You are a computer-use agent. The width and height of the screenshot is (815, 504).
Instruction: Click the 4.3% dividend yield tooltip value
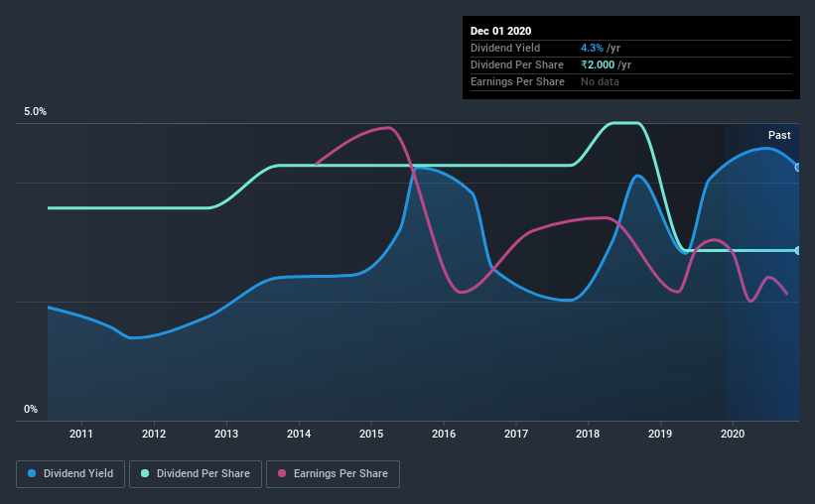tap(592, 48)
